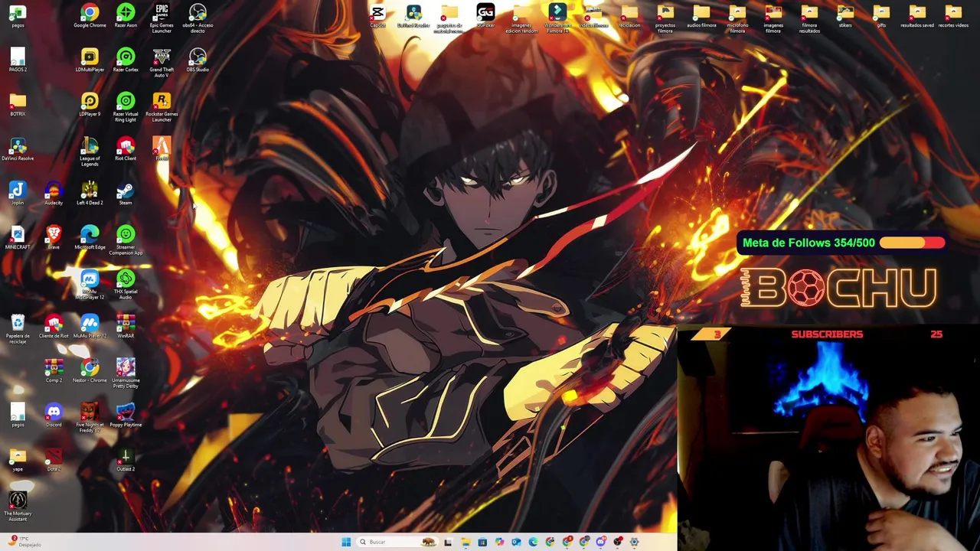980x551 pixels.
Task: Launch the Dota 2 desktop shortcut
Action: (54, 460)
